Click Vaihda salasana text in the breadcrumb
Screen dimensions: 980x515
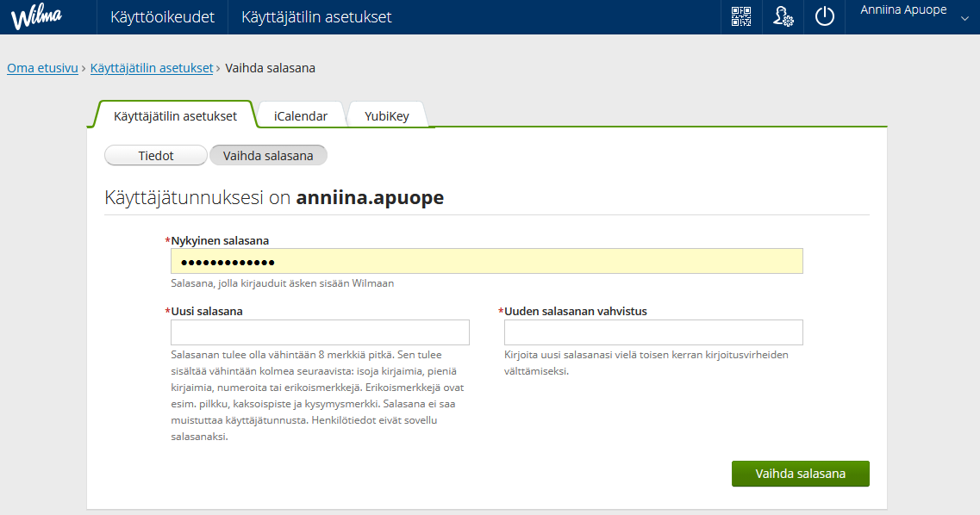270,68
